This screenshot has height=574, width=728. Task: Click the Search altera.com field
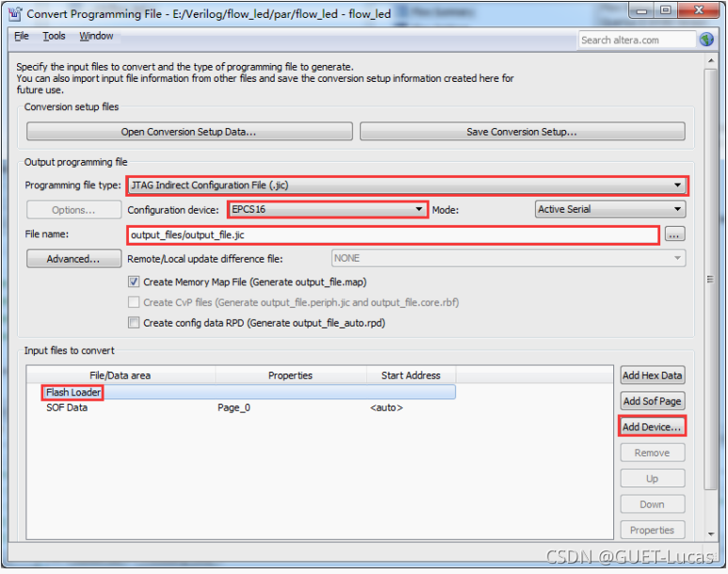click(x=637, y=40)
